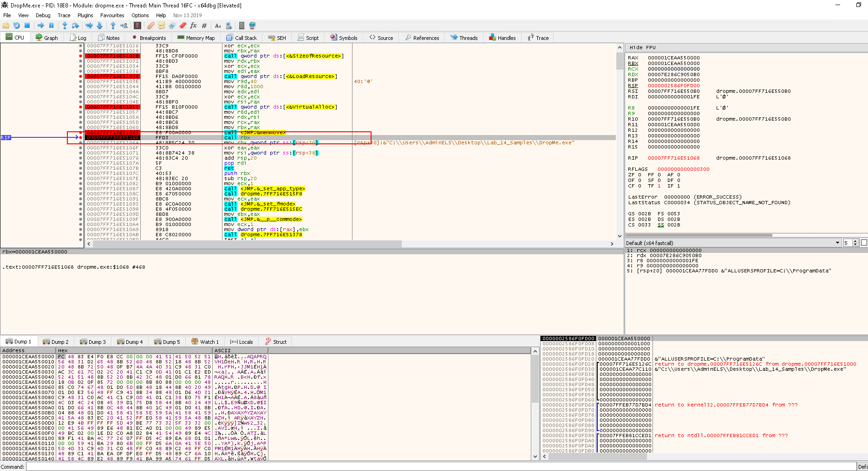This screenshot has height=471, width=868.
Task: Open the Plugins menu
Action: click(85, 15)
